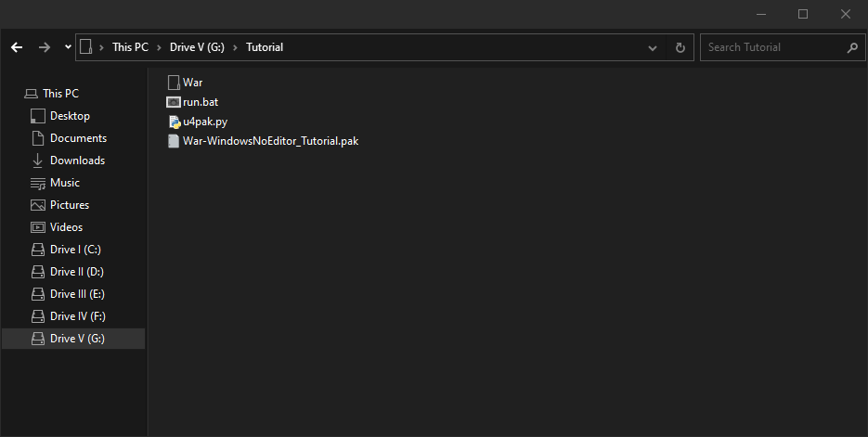
Task: Click the search magnifier icon
Action: tap(852, 47)
